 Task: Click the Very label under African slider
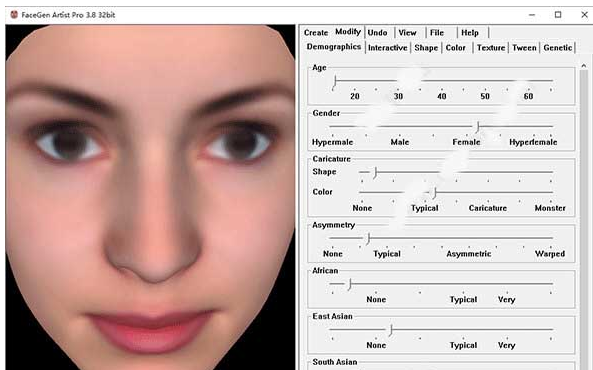point(506,300)
